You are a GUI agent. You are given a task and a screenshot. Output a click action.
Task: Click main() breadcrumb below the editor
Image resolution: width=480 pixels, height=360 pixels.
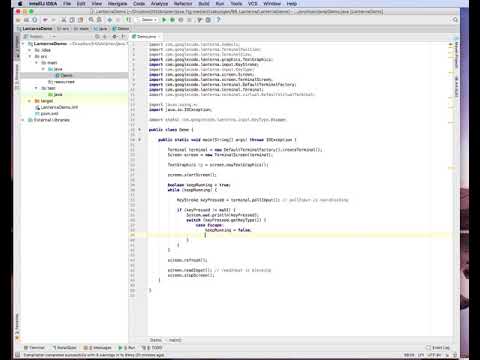(175, 340)
